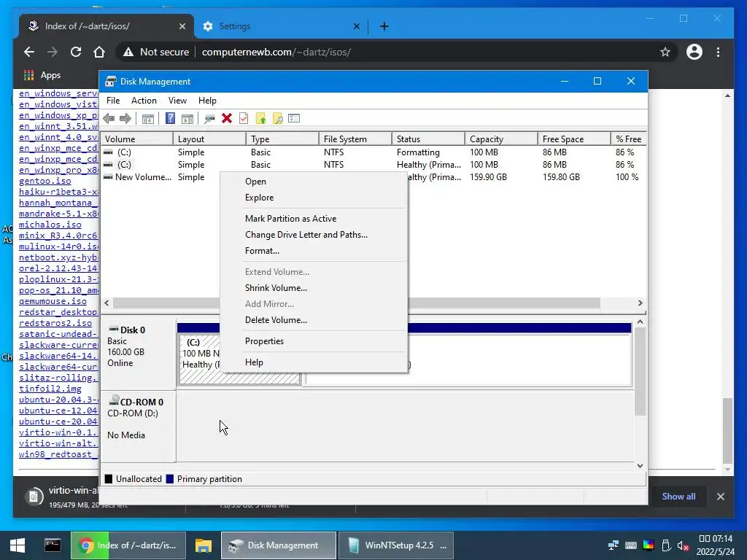Image resolution: width=747 pixels, height=560 pixels.
Task: Switch to Settings tab in Chrome
Action: click(x=281, y=26)
